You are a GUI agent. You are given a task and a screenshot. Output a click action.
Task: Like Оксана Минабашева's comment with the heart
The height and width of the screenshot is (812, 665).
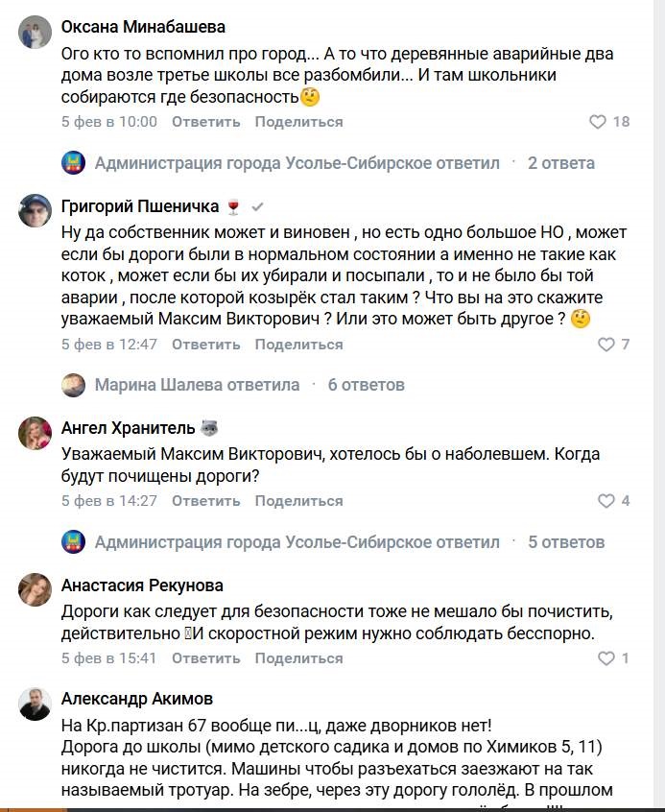coord(597,122)
